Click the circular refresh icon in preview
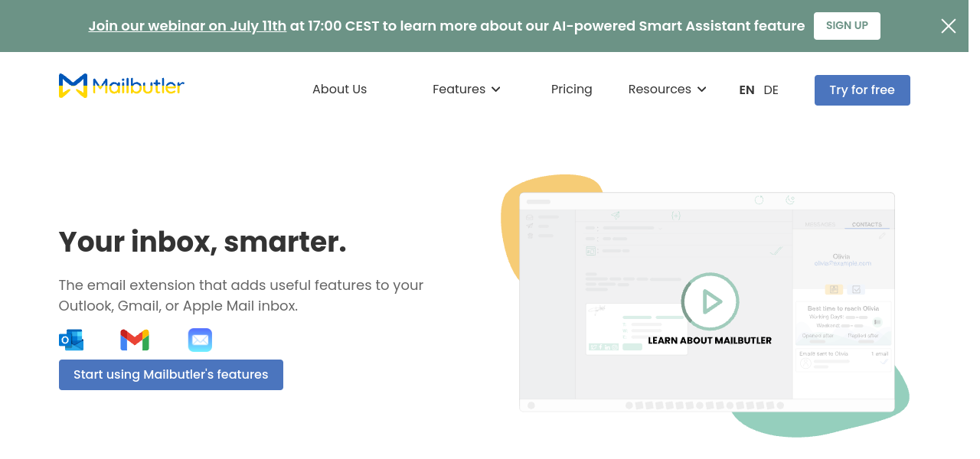 [759, 200]
